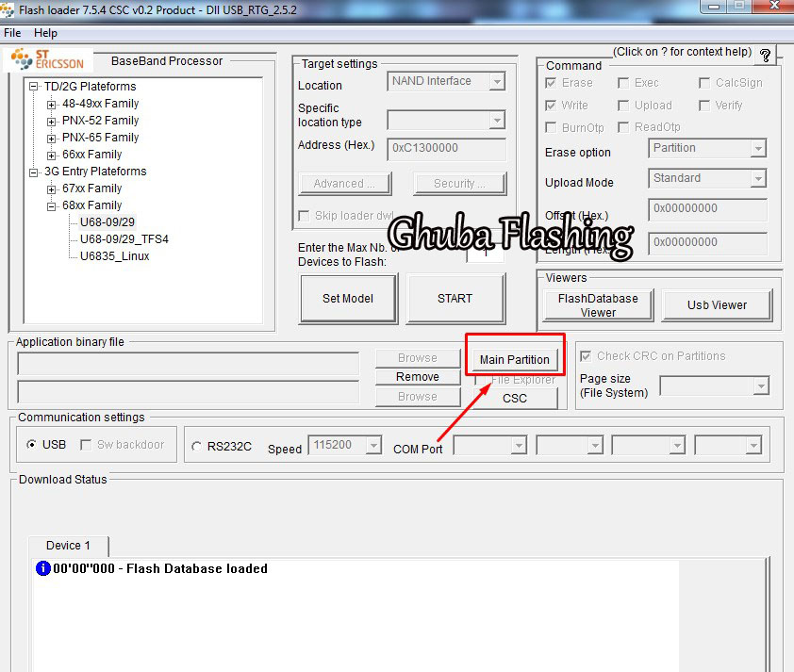Click the Set Model button
This screenshot has width=794, height=672.
click(348, 298)
